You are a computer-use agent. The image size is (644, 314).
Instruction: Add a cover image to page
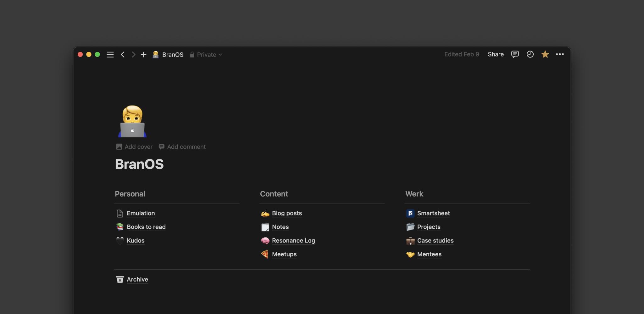click(x=134, y=147)
